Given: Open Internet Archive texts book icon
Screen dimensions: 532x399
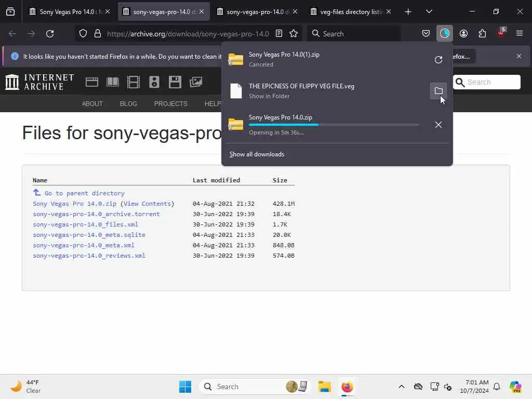Looking at the screenshot, I should click(x=113, y=82).
